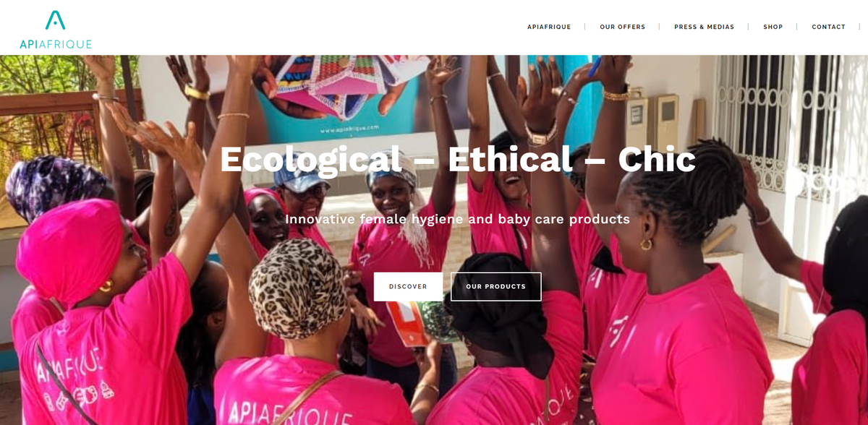This screenshot has width=868, height=425.
Task: Click the word Ethical in the headline
Action: (x=510, y=159)
